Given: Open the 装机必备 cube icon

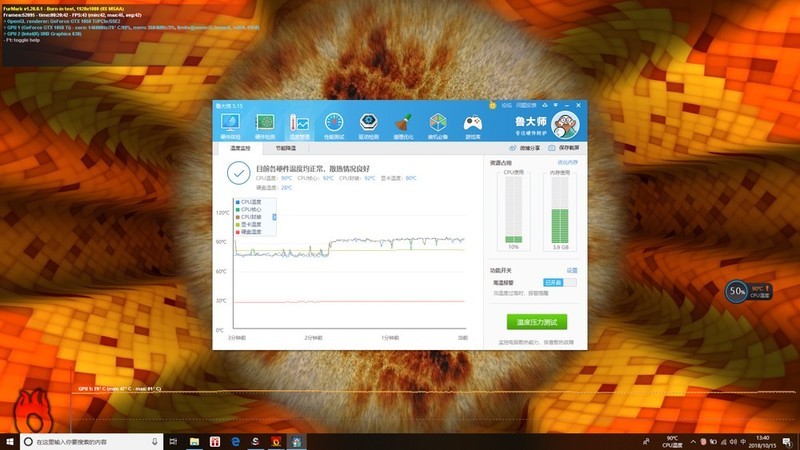Looking at the screenshot, I should [438, 126].
